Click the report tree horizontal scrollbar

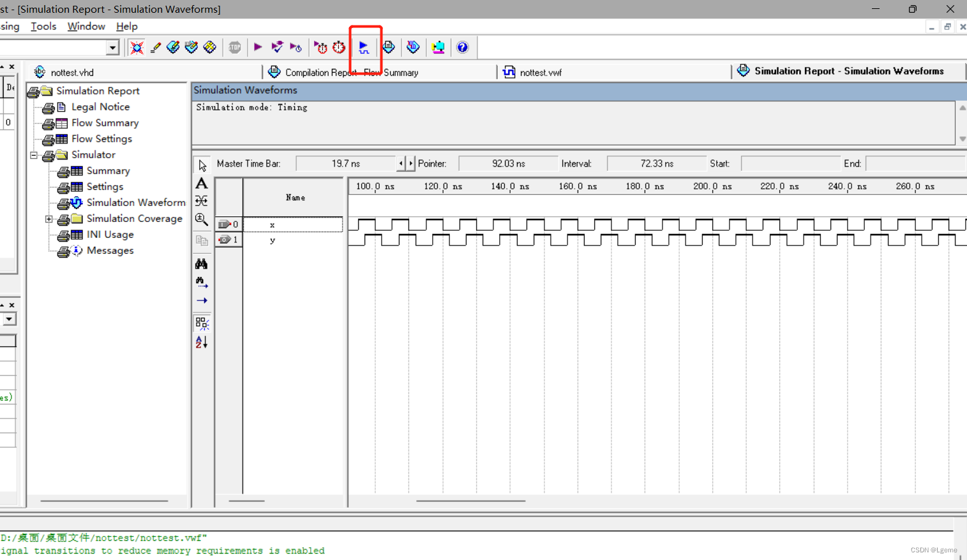click(x=104, y=501)
